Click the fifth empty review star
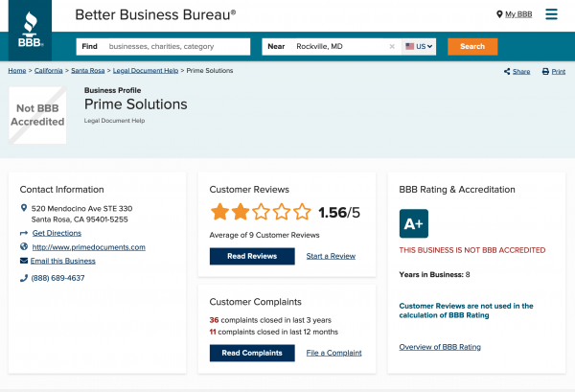Screen dimensions: 575x392 (x=302, y=212)
